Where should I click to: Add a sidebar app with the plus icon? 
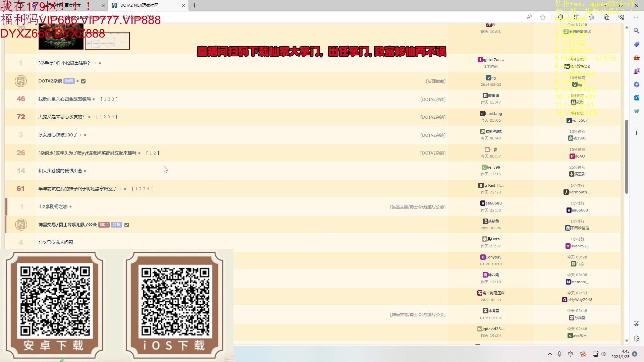click(636, 133)
